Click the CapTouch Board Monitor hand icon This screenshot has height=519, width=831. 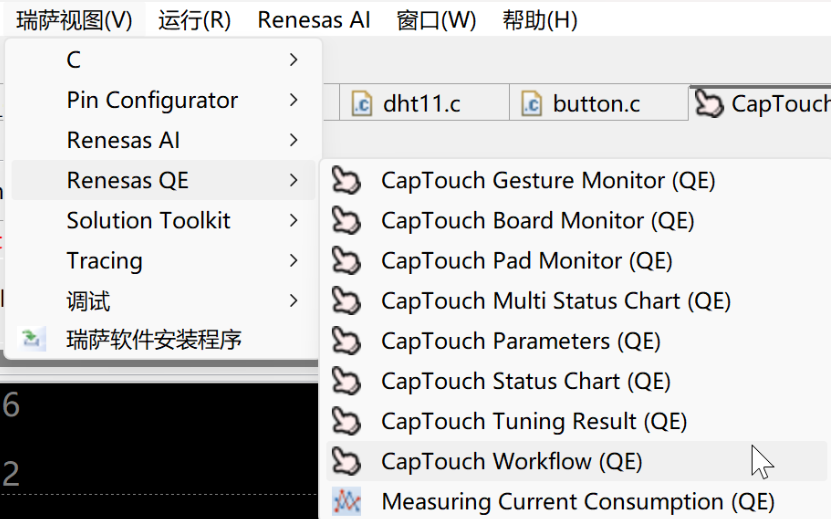coord(346,221)
